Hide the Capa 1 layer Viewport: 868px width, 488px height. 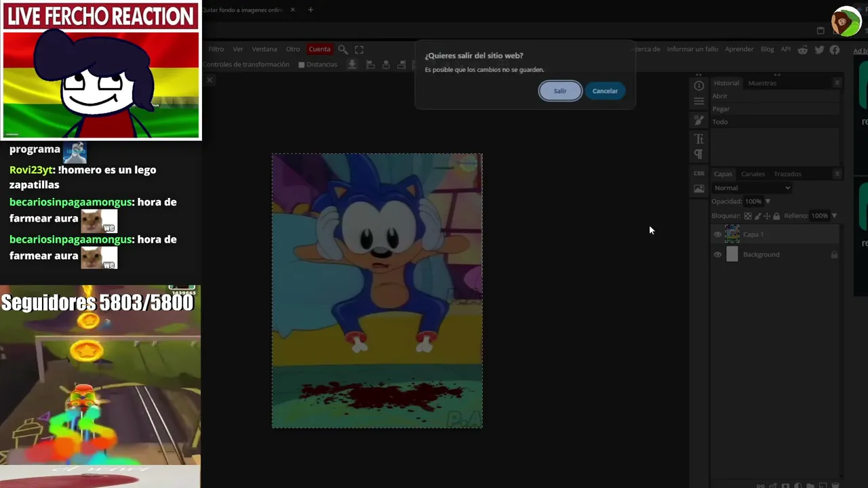pyautogui.click(x=717, y=235)
